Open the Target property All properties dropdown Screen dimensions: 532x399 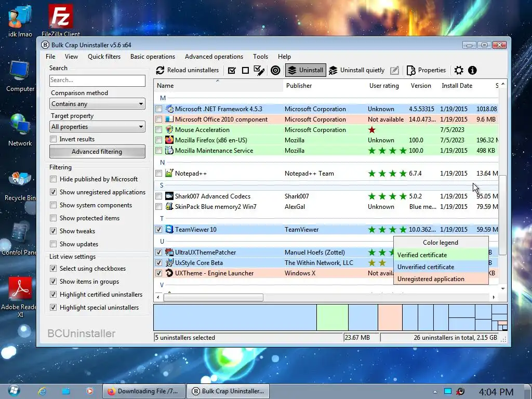click(x=97, y=127)
